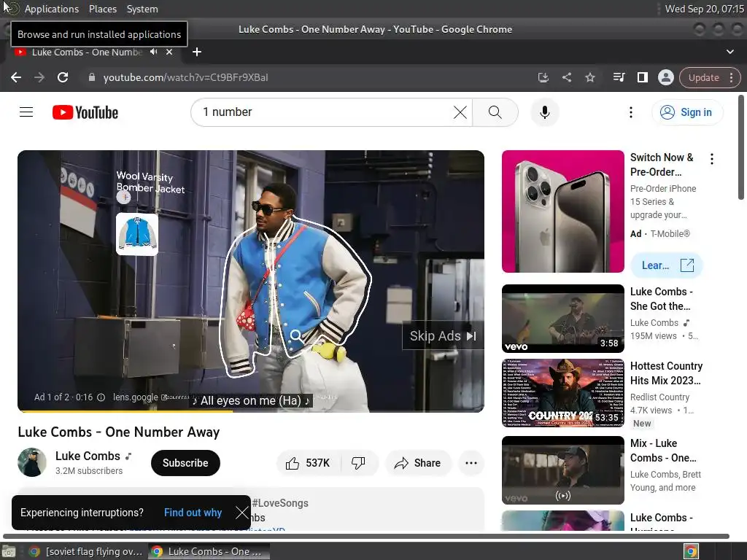This screenshot has width=747, height=560.
Task: Click Sign in button
Action: [687, 112]
